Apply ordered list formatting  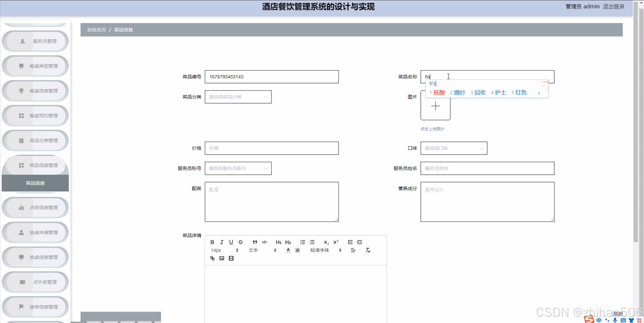tap(302, 242)
